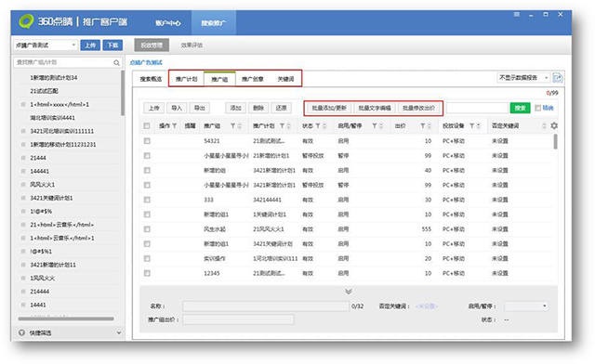Click the filter icon on 启用/暂停 column

374,126
